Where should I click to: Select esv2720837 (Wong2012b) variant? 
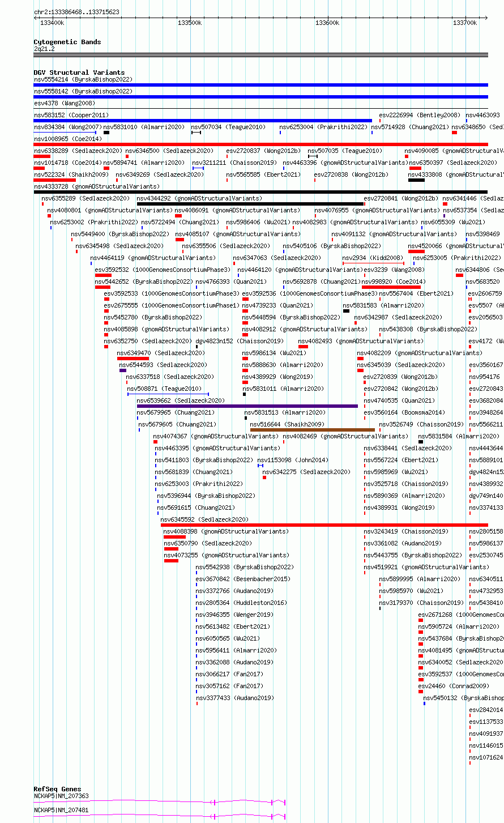tap(263, 151)
